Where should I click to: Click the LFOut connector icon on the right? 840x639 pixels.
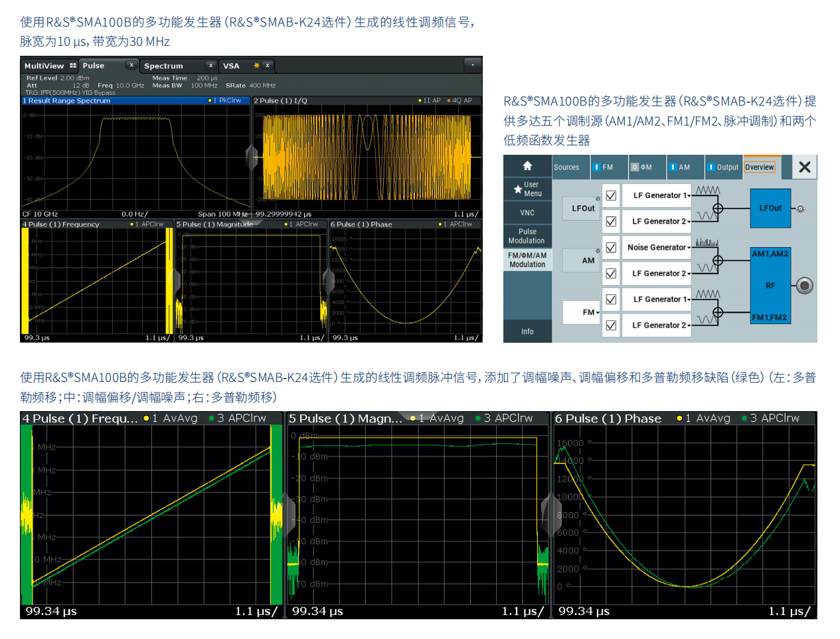[x=801, y=209]
